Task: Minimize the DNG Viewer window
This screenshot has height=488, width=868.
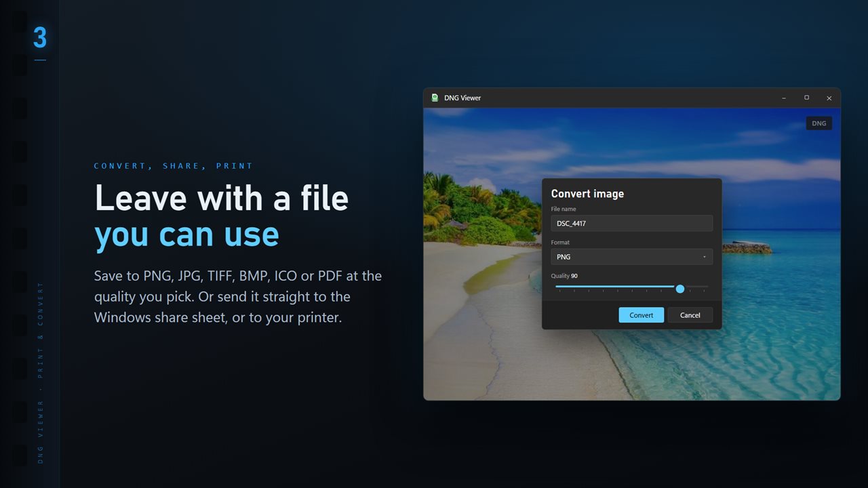Action: pos(784,98)
